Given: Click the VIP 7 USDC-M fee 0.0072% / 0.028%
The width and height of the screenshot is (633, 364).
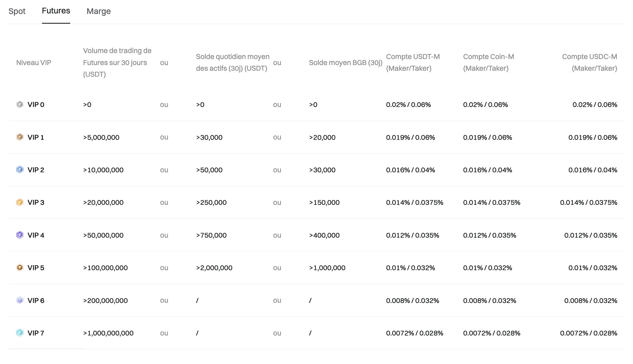Looking at the screenshot, I should (x=589, y=333).
